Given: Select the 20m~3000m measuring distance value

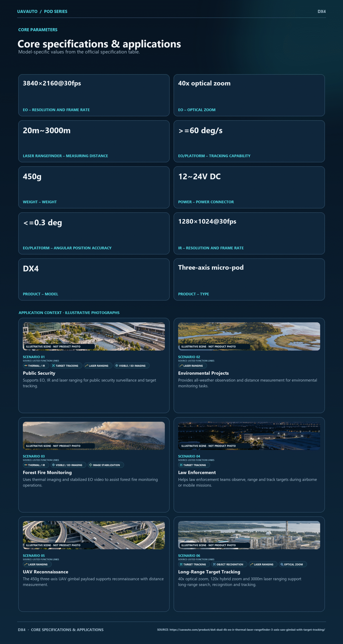Looking at the screenshot, I should pos(47,131).
